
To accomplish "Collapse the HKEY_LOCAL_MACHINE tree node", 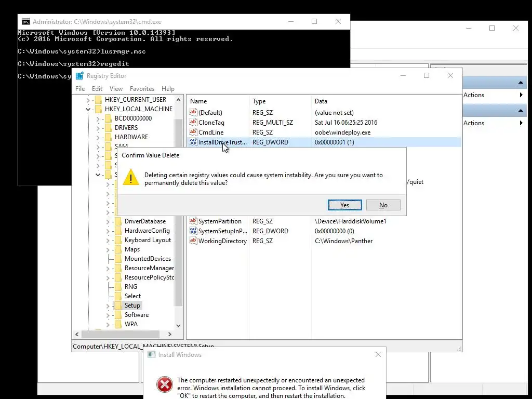I will [88, 109].
